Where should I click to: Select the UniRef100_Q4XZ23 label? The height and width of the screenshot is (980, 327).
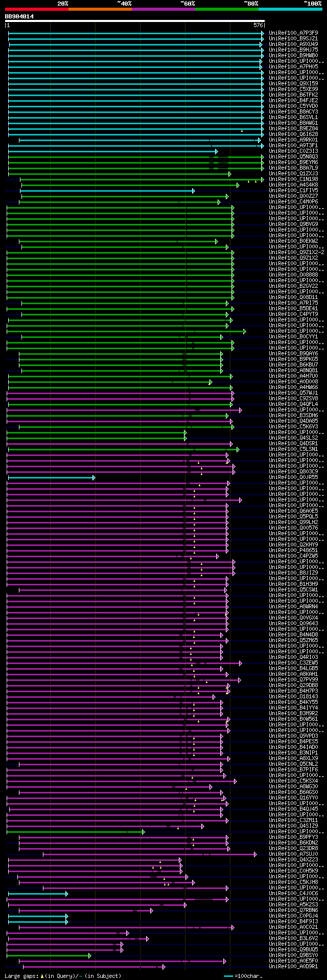point(293,859)
